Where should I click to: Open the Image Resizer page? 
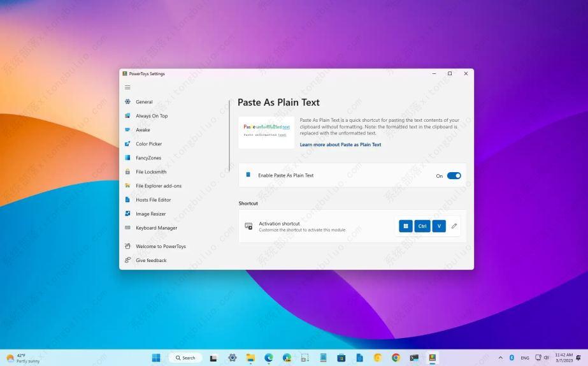(150, 214)
